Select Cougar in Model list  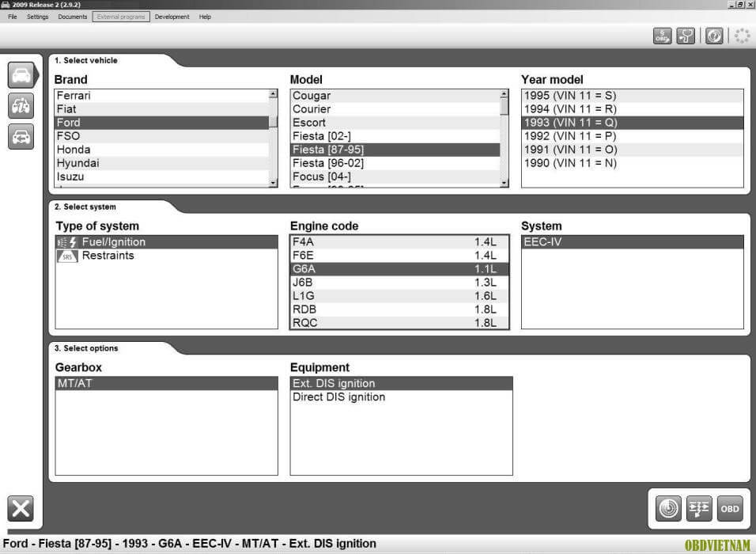[395, 96]
